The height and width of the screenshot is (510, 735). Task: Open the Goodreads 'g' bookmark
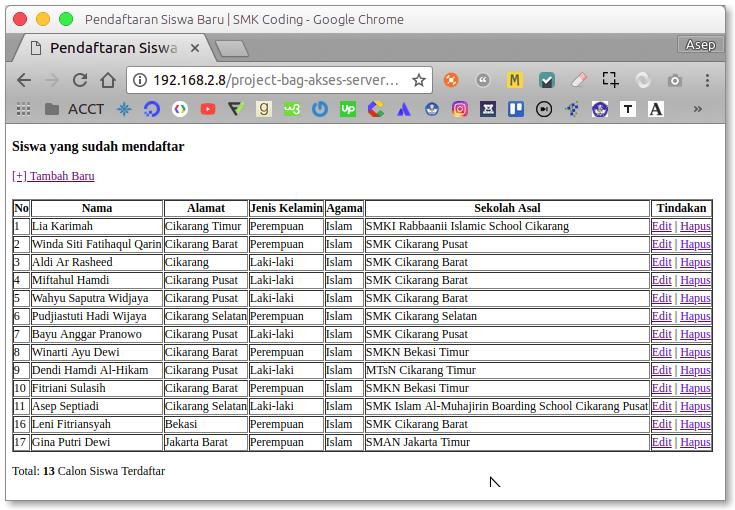pyautogui.click(x=264, y=109)
